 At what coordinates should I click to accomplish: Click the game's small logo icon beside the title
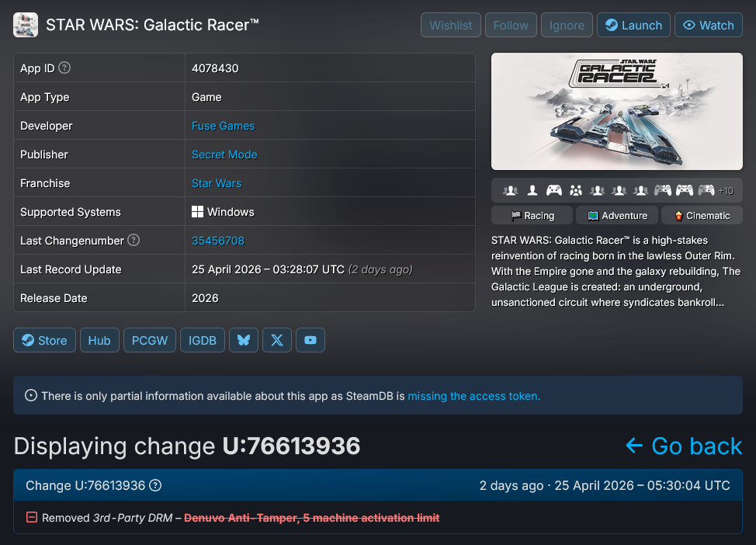coord(26,25)
